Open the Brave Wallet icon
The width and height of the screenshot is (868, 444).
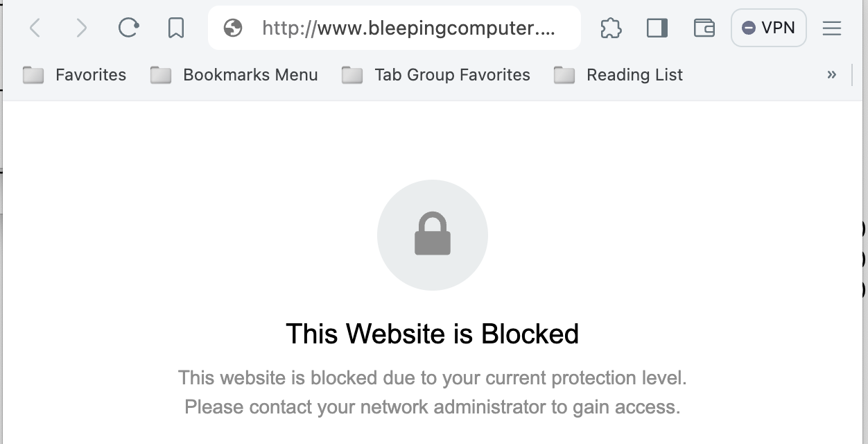(704, 28)
